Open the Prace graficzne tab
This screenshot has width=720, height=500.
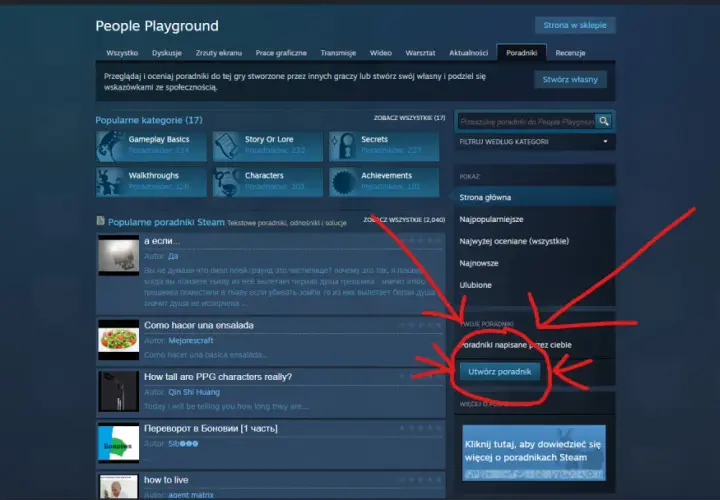tap(281, 53)
